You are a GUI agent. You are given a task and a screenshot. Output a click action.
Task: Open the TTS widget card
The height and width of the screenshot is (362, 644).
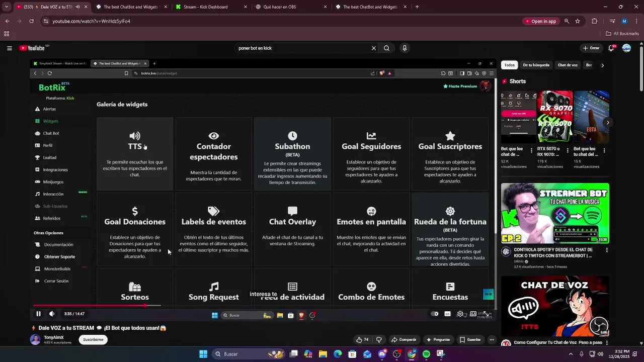(135, 154)
